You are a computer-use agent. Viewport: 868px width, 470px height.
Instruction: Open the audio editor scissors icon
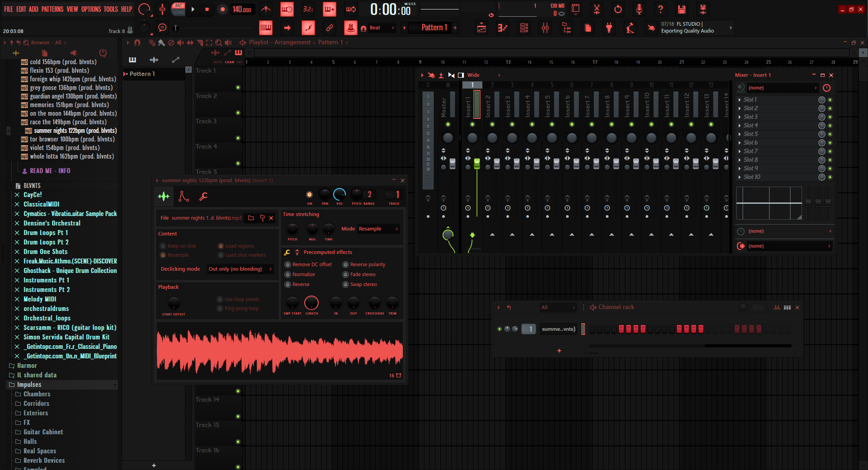(x=597, y=9)
